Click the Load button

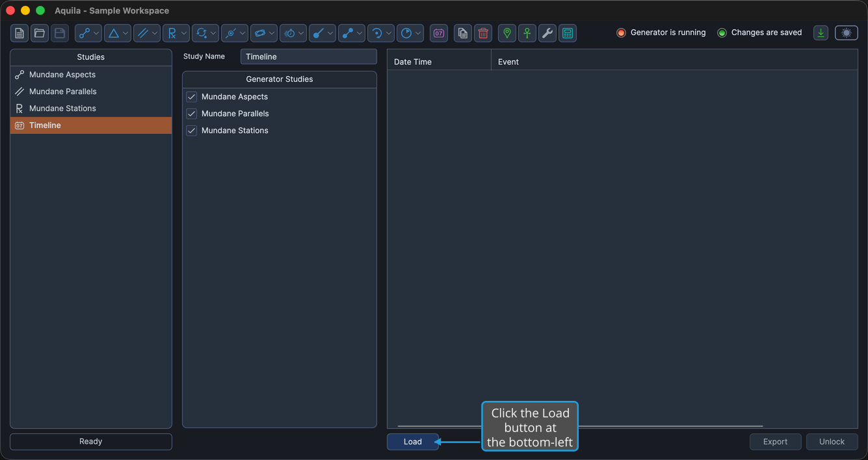pos(413,442)
